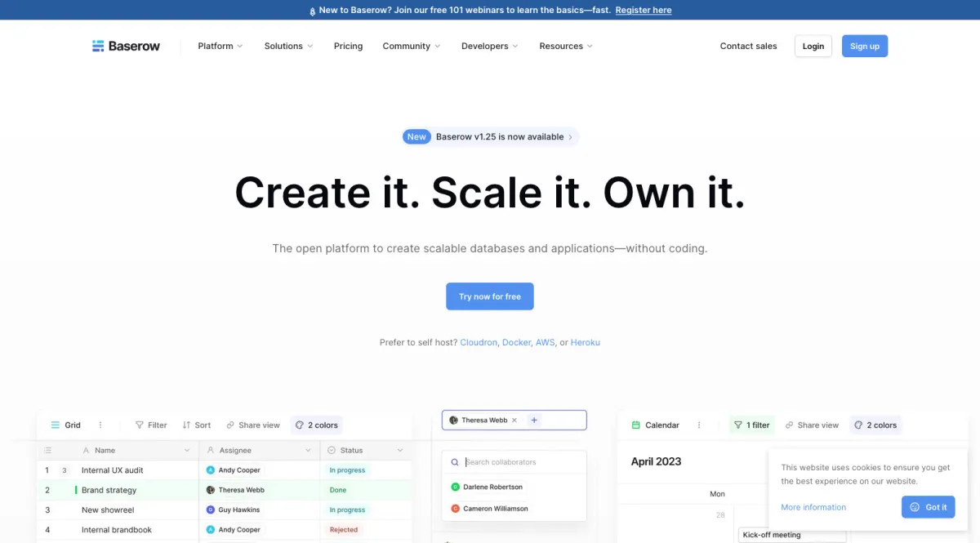The image size is (980, 543).
Task: Click 2 colors in Calendar toolbar
Action: (875, 425)
